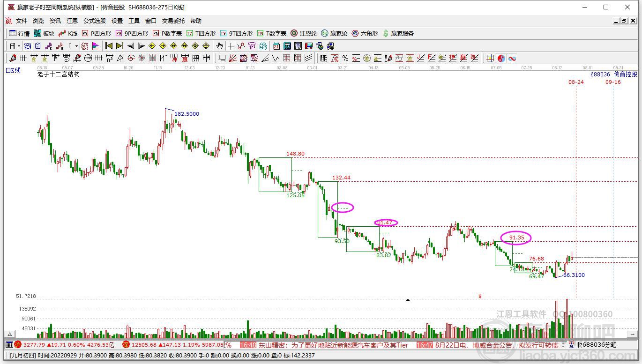Open the 9P四方形 tool
Image resolution: width=642 pixels, height=364 pixels.
coord(132,33)
